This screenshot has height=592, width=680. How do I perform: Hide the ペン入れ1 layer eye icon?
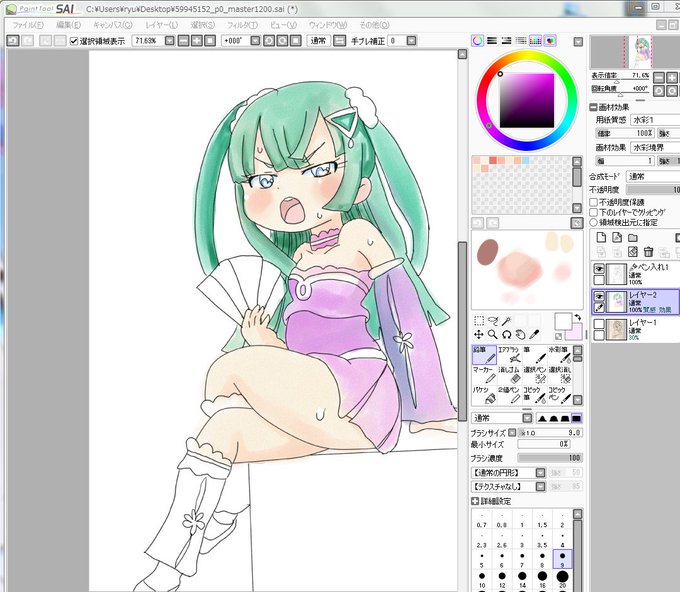pos(599,269)
